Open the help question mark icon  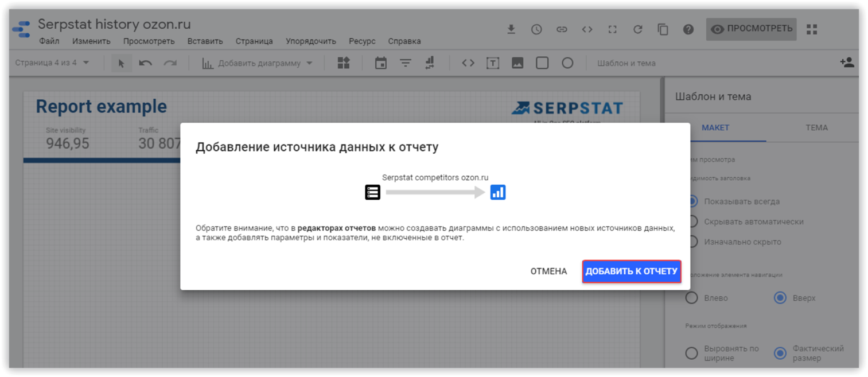(x=688, y=29)
